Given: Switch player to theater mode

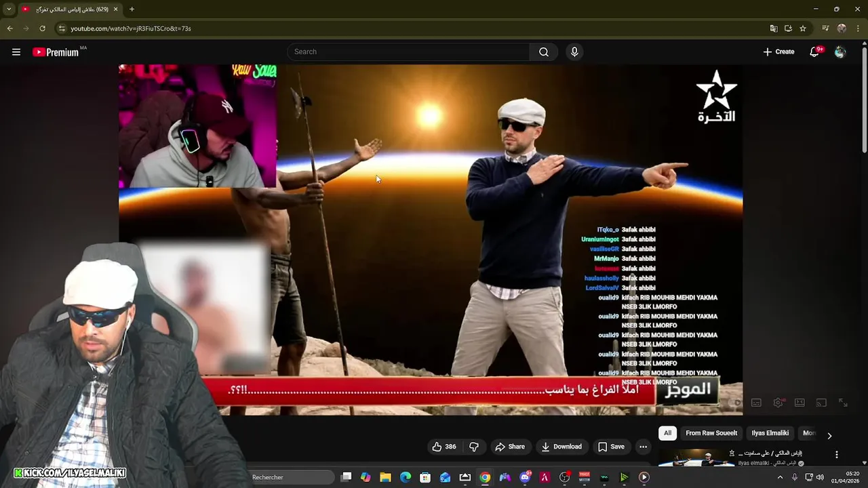Looking at the screenshot, I should 800,403.
